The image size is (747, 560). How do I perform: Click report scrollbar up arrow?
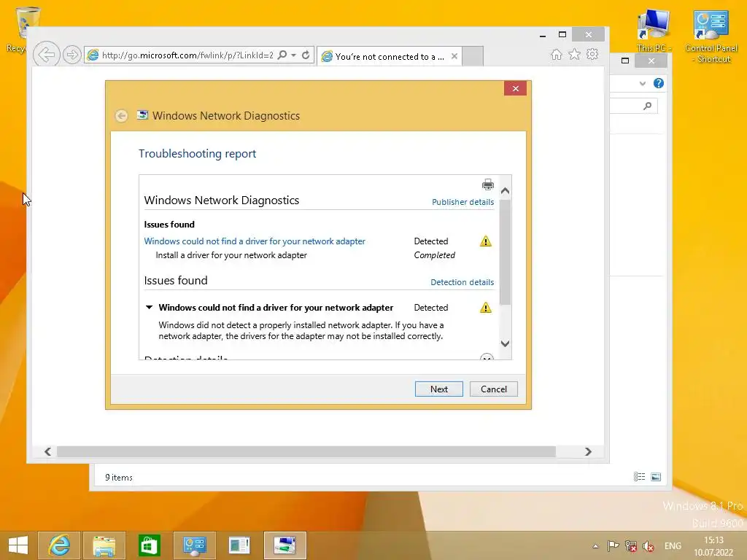[x=505, y=190]
